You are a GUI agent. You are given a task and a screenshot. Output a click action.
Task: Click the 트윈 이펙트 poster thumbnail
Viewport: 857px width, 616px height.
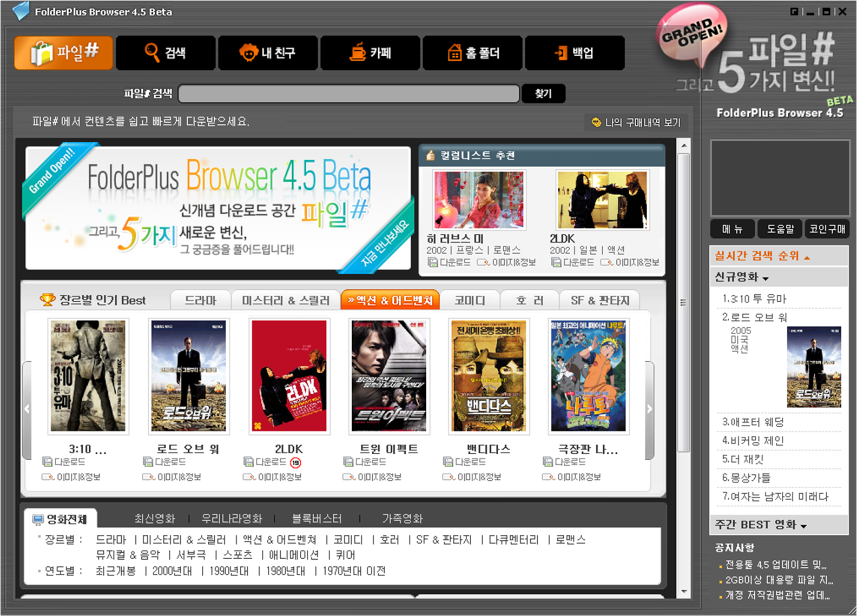coord(389,376)
